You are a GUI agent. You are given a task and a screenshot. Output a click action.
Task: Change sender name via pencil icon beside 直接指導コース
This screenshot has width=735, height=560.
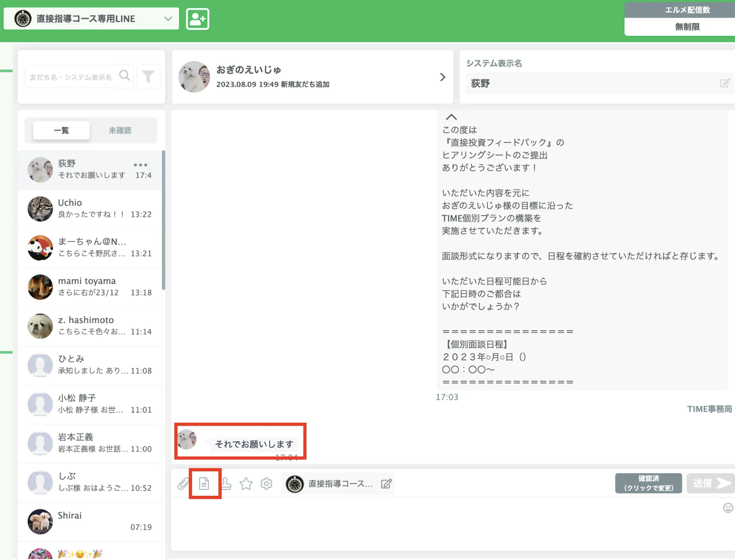point(386,483)
